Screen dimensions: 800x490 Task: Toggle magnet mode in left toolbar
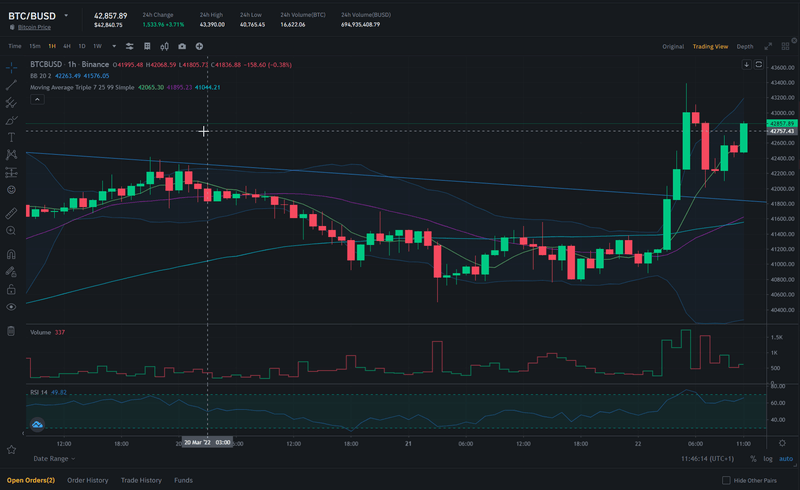coord(11,254)
